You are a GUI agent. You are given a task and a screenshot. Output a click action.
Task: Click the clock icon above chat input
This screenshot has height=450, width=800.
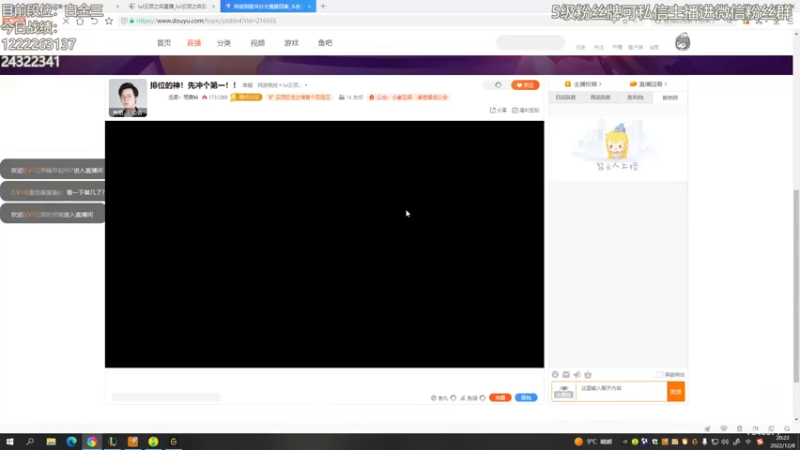[x=555, y=374]
